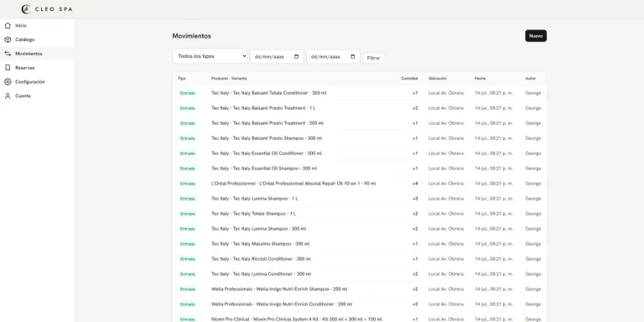Select Tec Italy Essential Oil Conditioner 300 ml
This screenshot has height=322, width=644.
(x=360, y=153)
